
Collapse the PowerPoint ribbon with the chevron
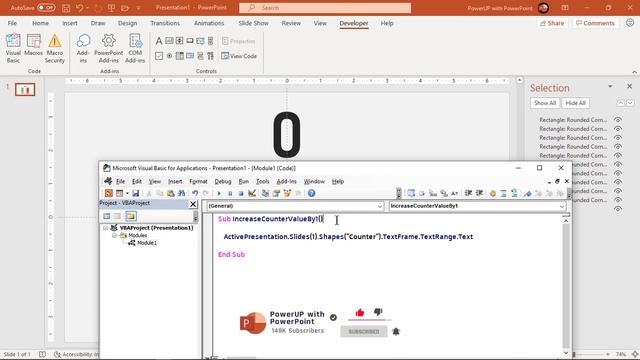[634, 72]
